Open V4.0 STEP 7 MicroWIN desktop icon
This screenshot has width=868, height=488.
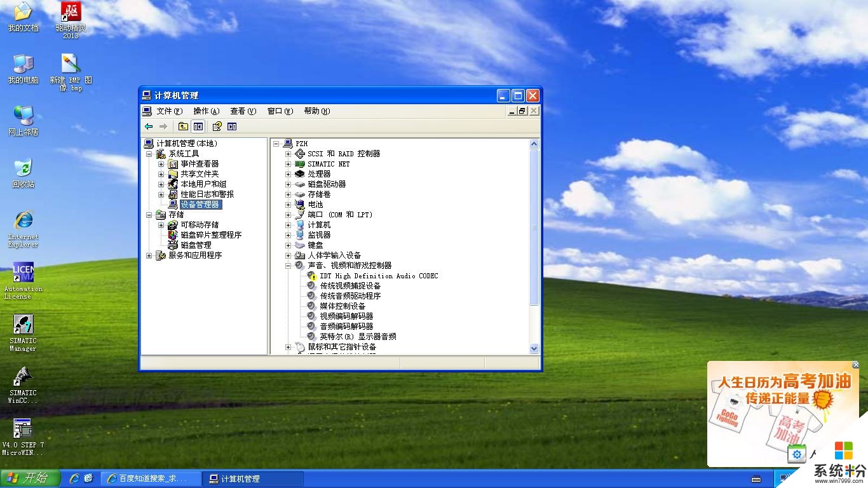(23, 437)
